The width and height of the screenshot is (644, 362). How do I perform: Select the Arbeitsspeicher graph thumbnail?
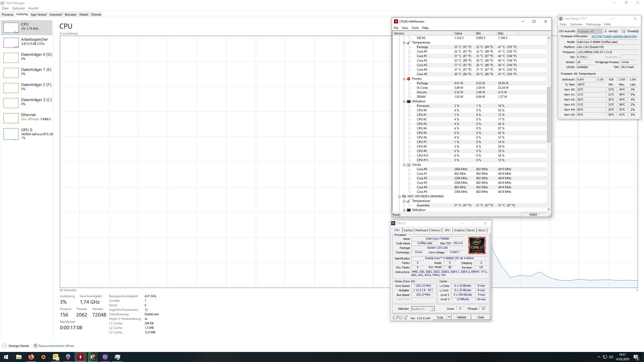11,43
